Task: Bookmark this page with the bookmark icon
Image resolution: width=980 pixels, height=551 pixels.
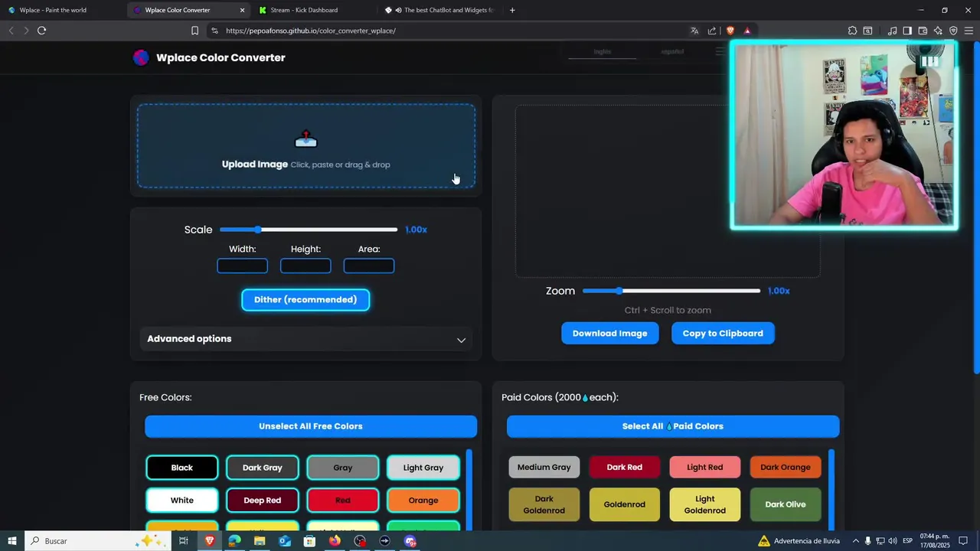Action: (194, 31)
